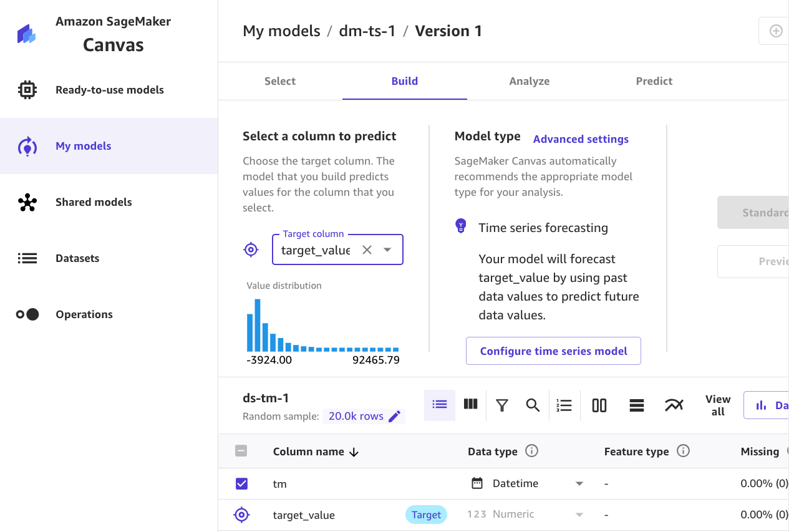The image size is (789, 532).
Task: Click the Shared models icon
Action: (27, 202)
